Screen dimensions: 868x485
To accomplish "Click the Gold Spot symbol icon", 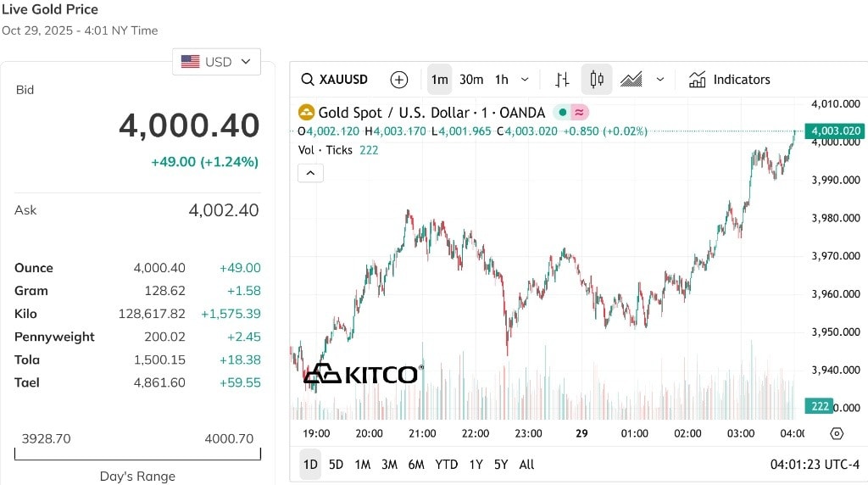I will (x=306, y=112).
